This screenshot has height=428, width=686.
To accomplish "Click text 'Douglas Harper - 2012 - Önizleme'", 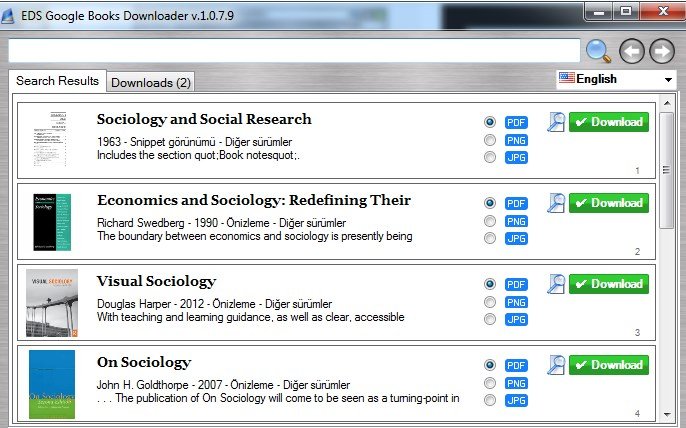I will coord(176,304).
